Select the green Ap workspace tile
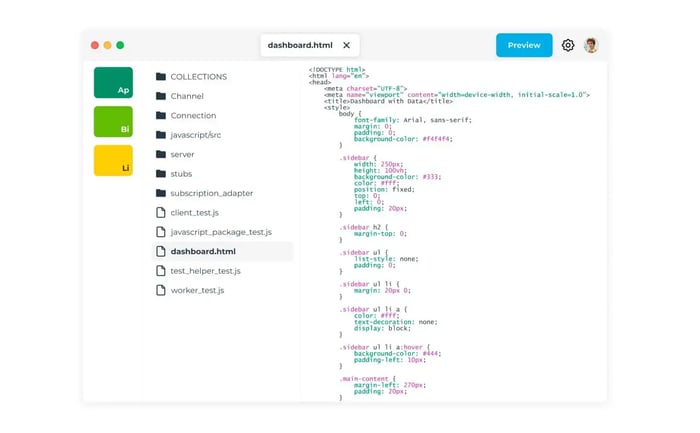 point(113,83)
